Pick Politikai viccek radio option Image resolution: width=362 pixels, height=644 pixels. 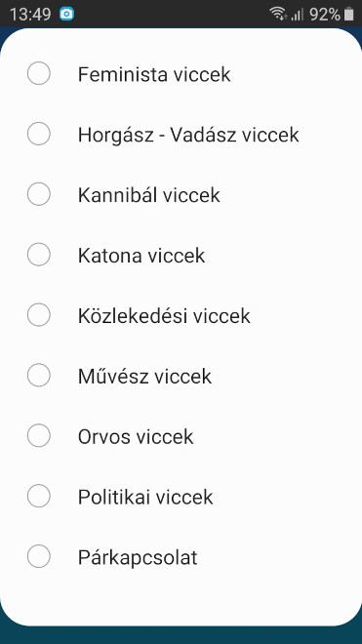[39, 496]
